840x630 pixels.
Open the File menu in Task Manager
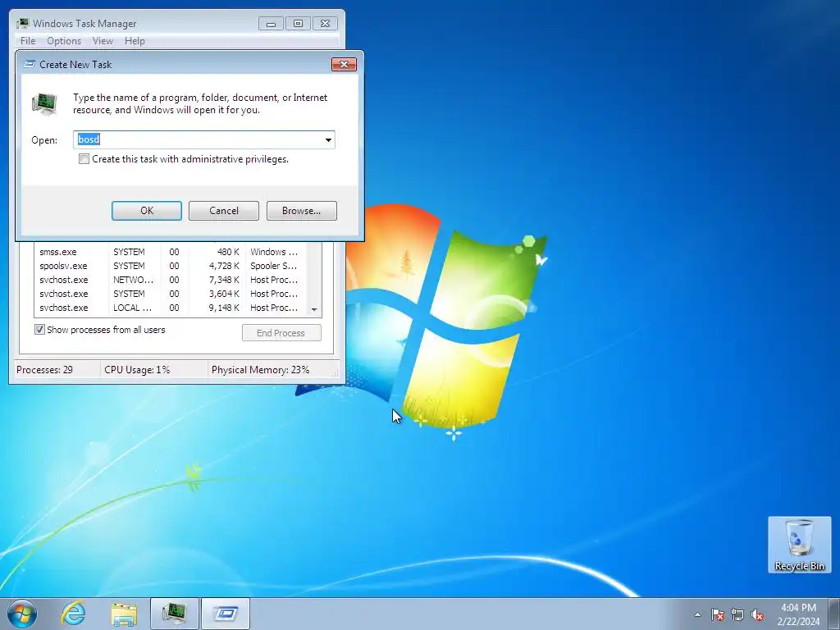(28, 41)
